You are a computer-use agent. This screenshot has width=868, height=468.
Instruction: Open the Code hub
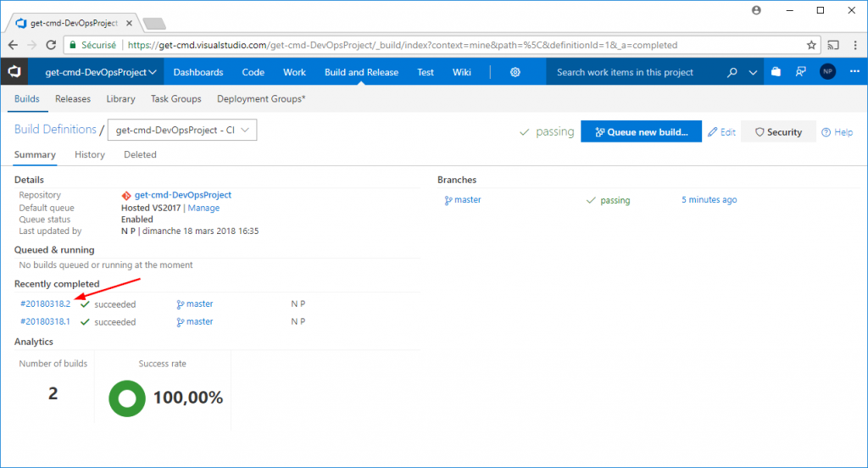(253, 72)
